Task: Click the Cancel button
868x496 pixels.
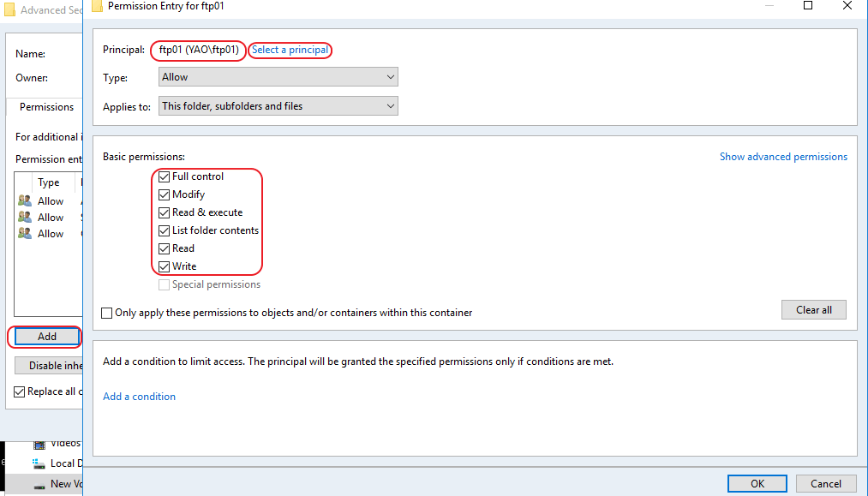Action: pos(826,484)
